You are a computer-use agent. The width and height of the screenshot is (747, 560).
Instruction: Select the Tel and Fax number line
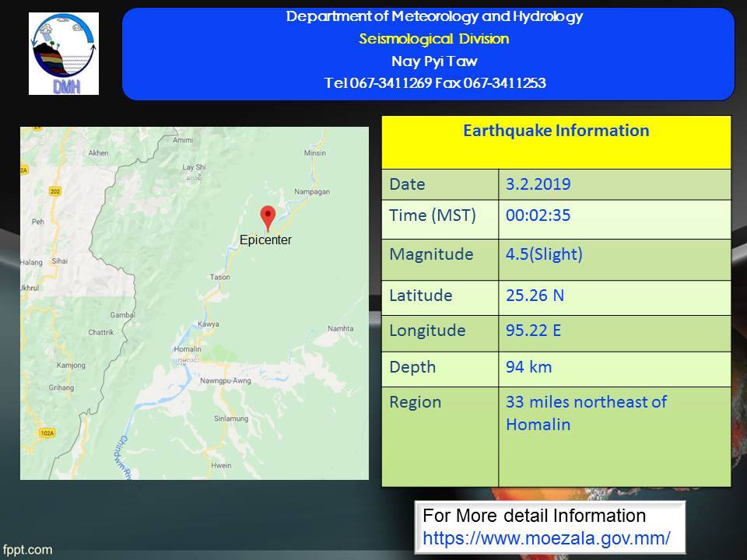tap(435, 83)
